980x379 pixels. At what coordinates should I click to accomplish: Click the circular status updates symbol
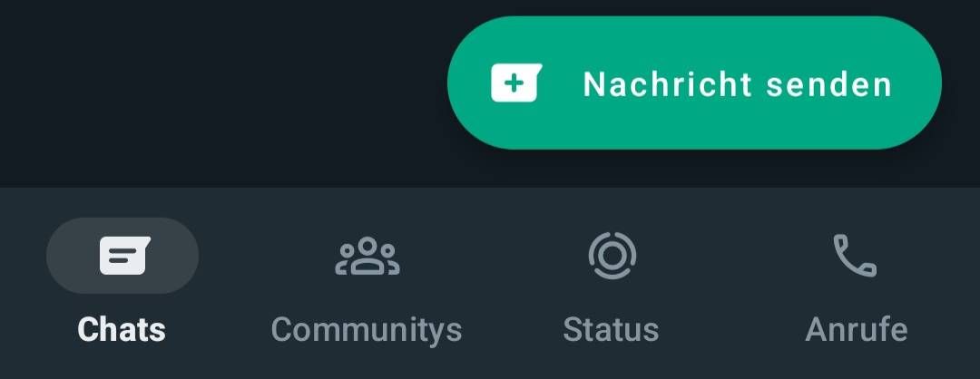click(612, 255)
